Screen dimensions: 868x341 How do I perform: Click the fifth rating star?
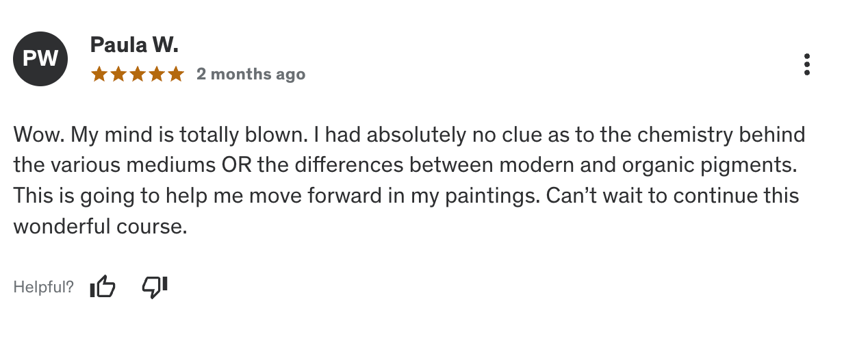[176, 74]
